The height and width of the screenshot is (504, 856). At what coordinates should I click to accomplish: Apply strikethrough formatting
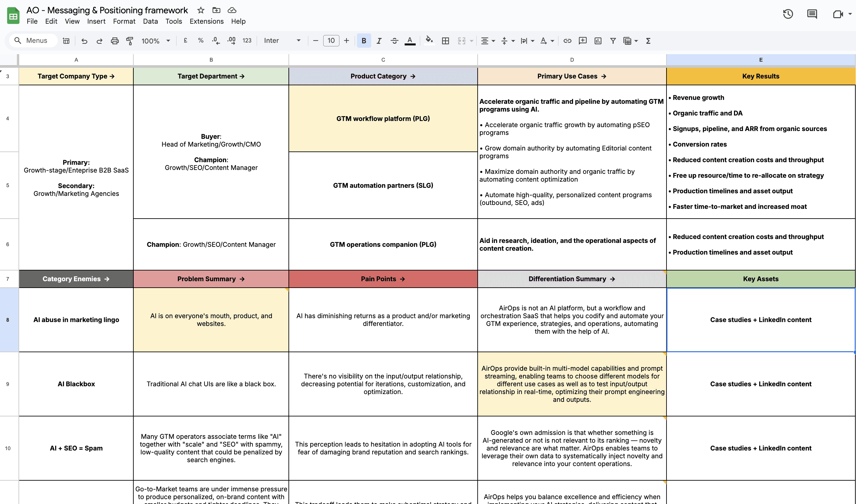tap(394, 41)
